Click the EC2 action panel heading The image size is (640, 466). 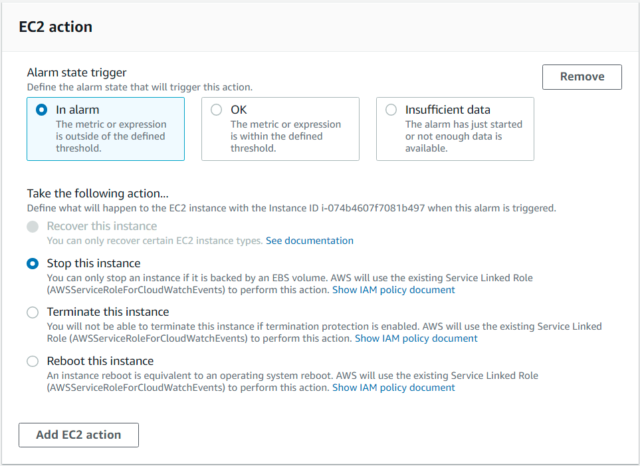(56, 27)
